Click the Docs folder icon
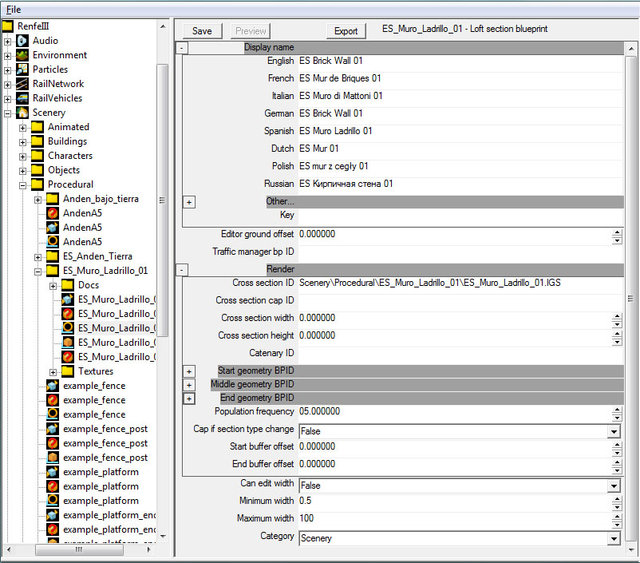This screenshot has width=640, height=563. pyautogui.click(x=68, y=286)
